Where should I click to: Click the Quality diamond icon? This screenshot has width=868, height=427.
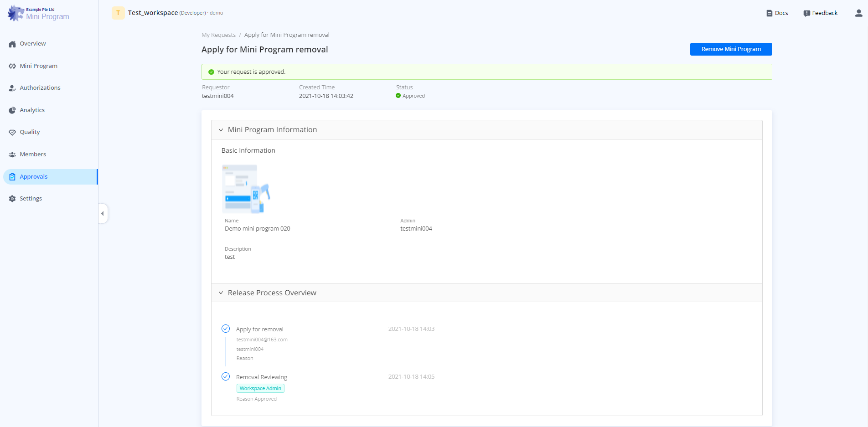12,132
